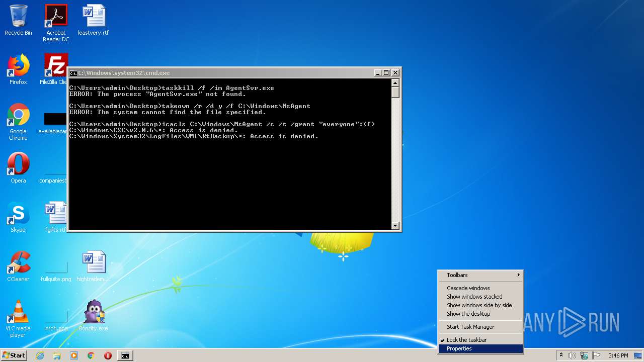Minimize the cmd.exe window
The width and height of the screenshot is (644, 362).
pos(378,73)
